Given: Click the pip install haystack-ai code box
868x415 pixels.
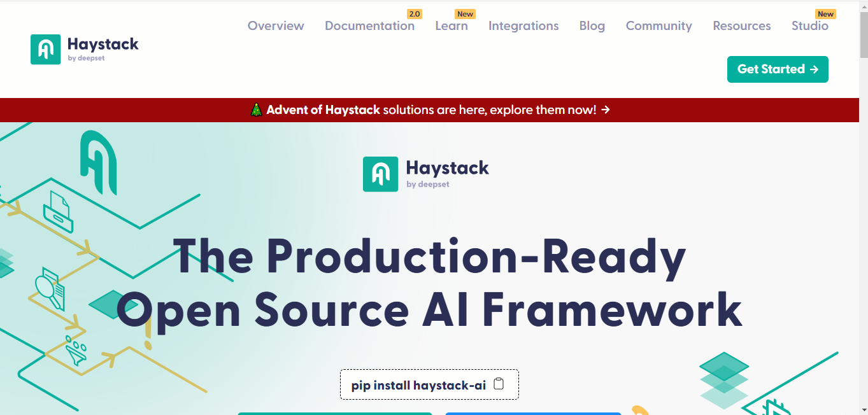Looking at the screenshot, I should (x=429, y=384).
